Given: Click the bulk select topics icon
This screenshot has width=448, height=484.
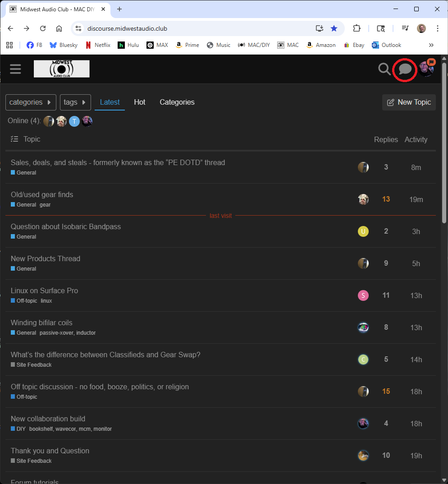Looking at the screenshot, I should [x=14, y=139].
